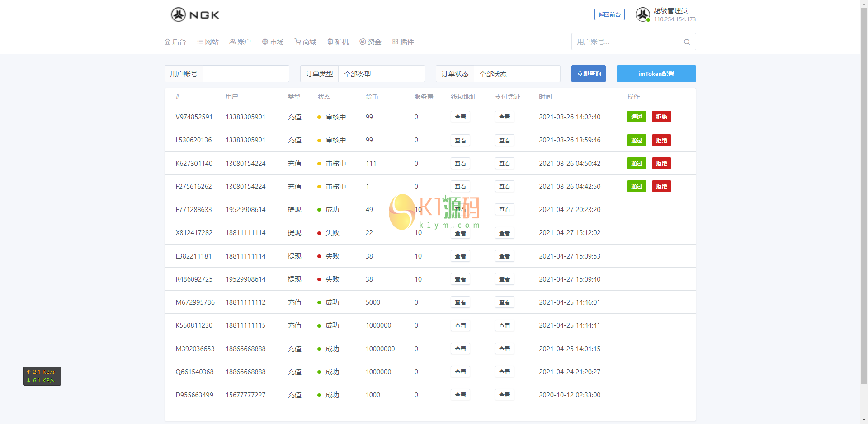
Task: Open the 网站 menu item
Action: (x=208, y=42)
